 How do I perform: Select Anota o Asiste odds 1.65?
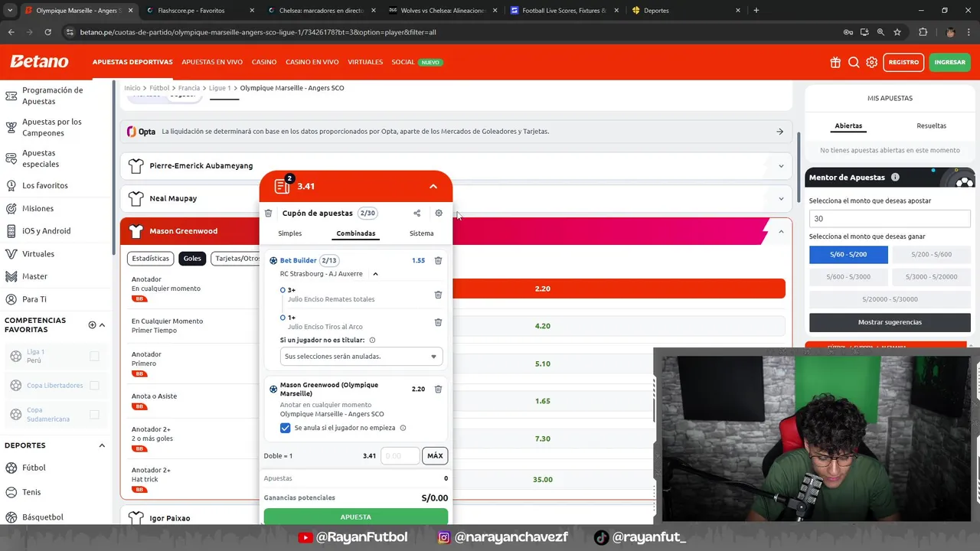pos(543,401)
